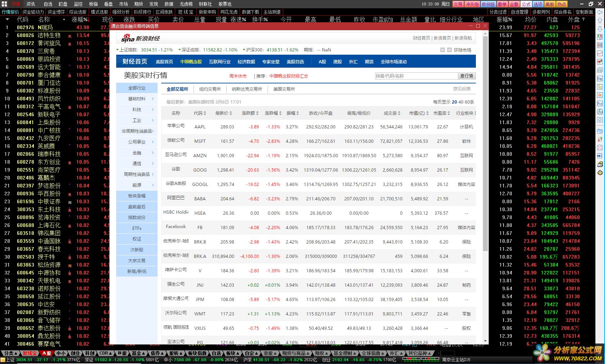
Task: Open the 意见反馈 link
Action: (461, 89)
